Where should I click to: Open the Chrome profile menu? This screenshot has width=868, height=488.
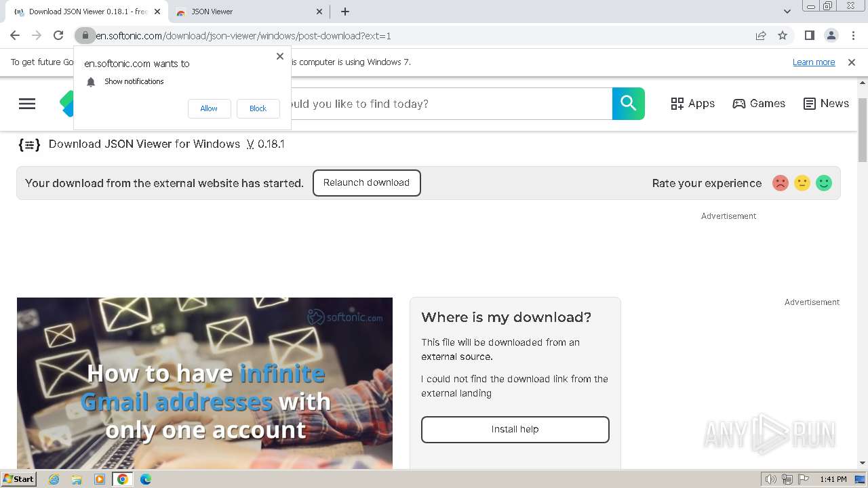point(831,35)
